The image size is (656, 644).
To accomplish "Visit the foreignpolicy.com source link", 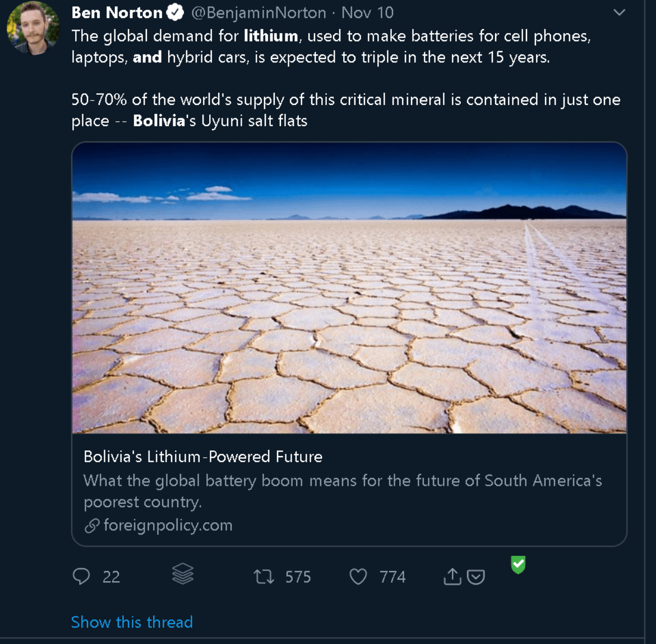I will tap(168, 526).
